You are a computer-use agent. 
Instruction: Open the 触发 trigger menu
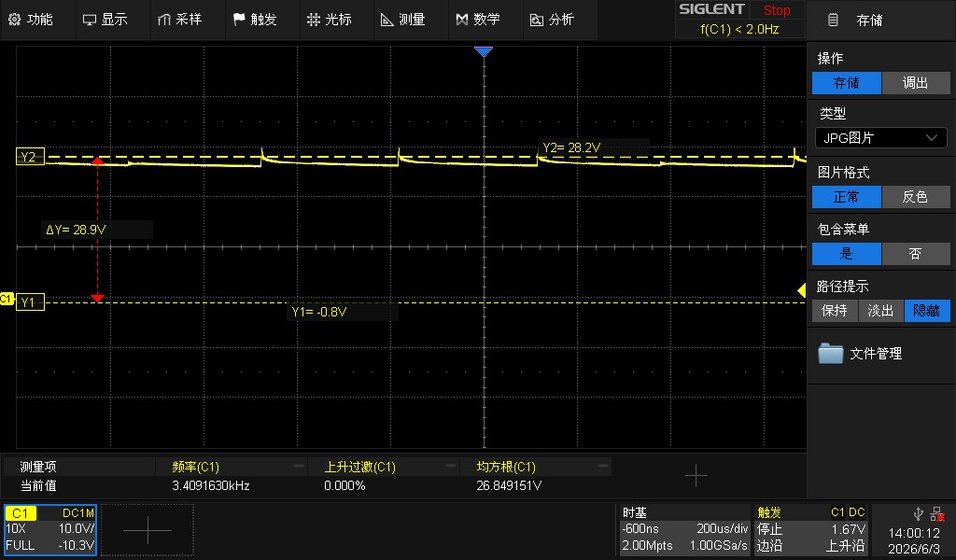(255, 20)
